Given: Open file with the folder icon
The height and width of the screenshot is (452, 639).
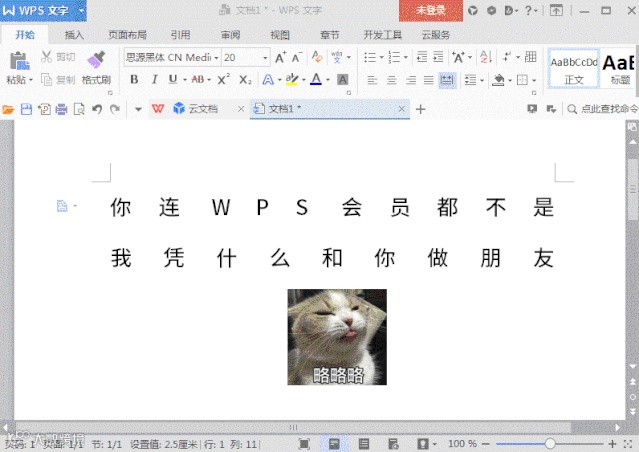Looking at the screenshot, I should pyautogui.click(x=8, y=109).
